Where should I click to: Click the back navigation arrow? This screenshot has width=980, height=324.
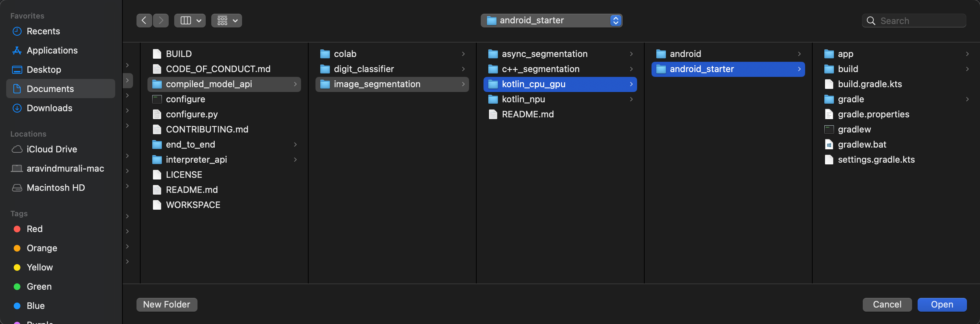(x=144, y=21)
